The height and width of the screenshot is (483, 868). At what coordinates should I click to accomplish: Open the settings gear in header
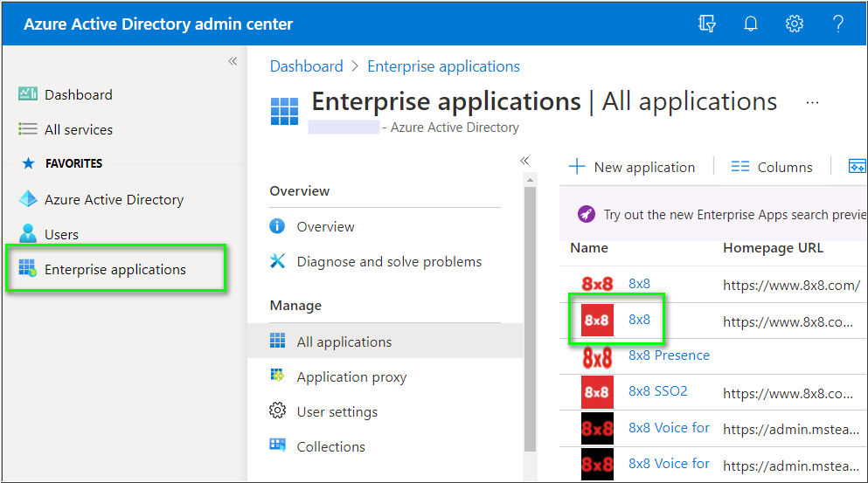pos(794,24)
